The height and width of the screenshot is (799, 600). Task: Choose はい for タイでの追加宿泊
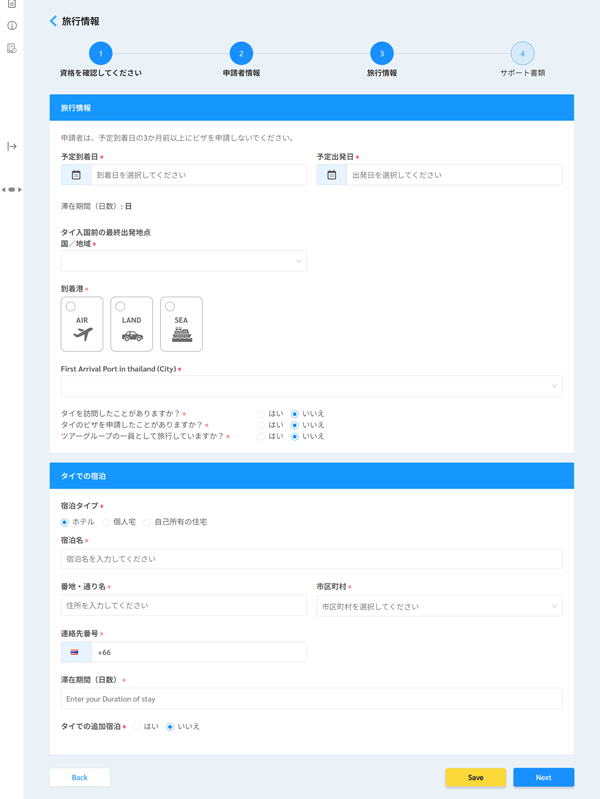pyautogui.click(x=136, y=727)
